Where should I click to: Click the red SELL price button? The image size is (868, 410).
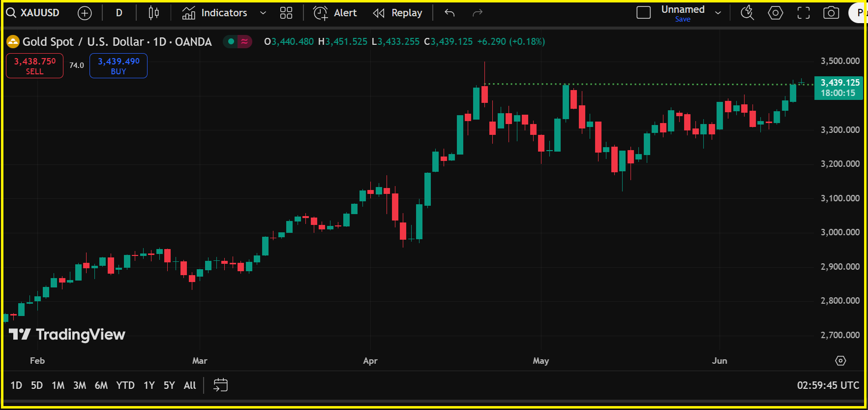[34, 66]
